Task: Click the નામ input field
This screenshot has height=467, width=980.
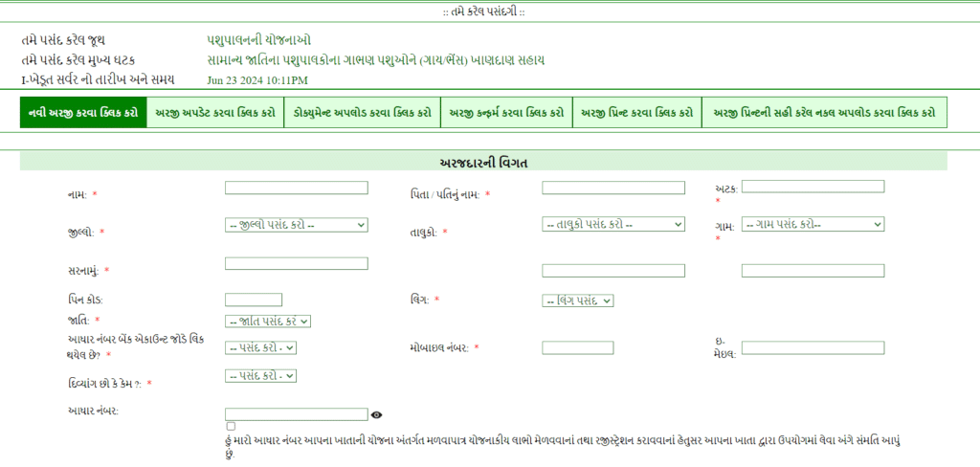Action: [x=297, y=188]
